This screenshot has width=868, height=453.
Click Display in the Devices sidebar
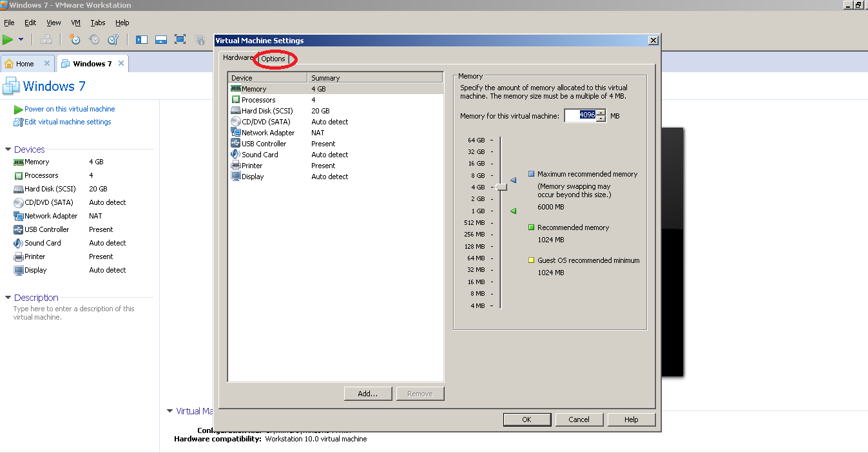pyautogui.click(x=35, y=271)
